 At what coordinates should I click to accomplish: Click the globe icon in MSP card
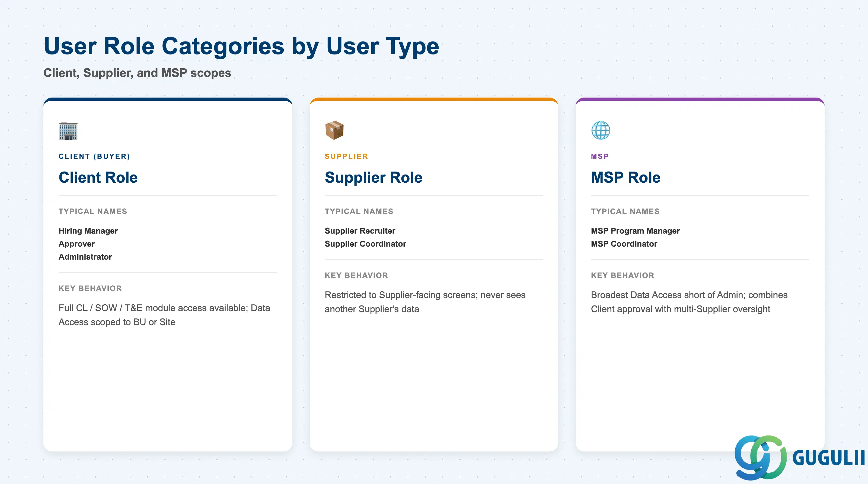(x=601, y=130)
